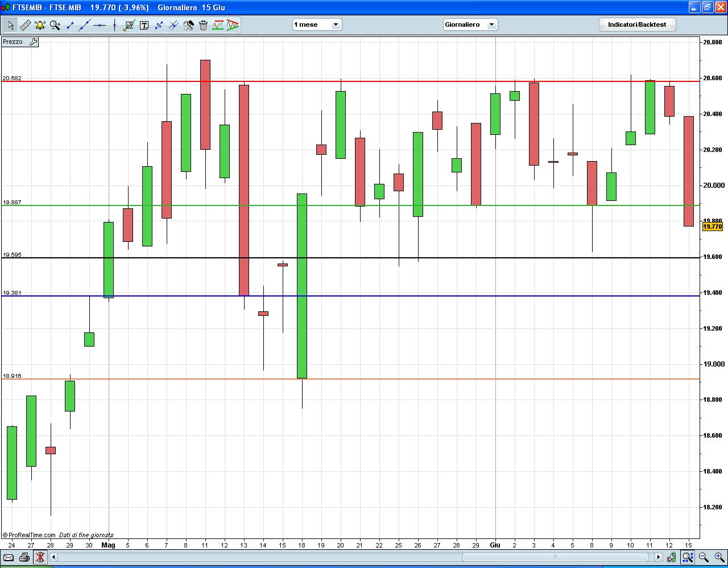
Task: Maximize the chart window
Action: [x=707, y=7]
